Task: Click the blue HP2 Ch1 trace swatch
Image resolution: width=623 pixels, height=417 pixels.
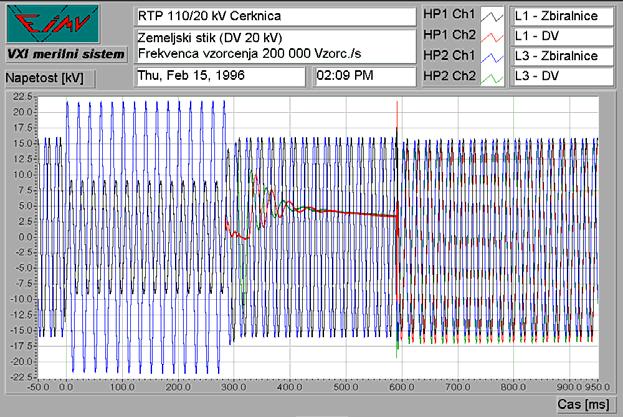Action: [492, 57]
